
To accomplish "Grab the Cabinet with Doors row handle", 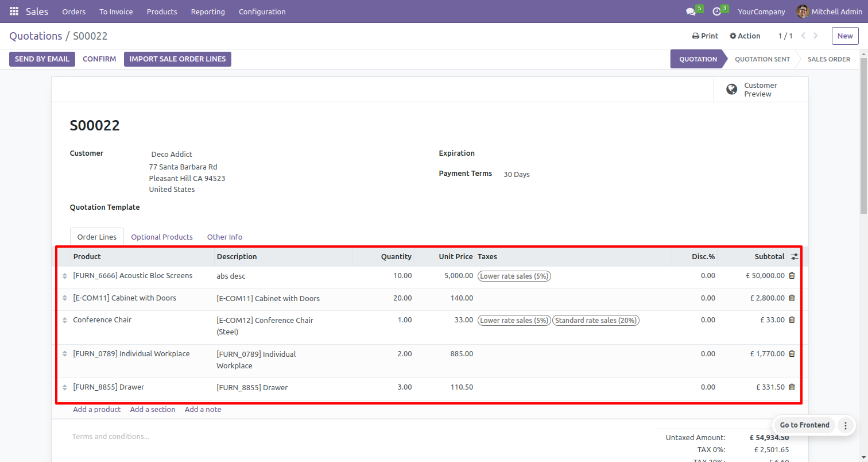I will click(64, 299).
